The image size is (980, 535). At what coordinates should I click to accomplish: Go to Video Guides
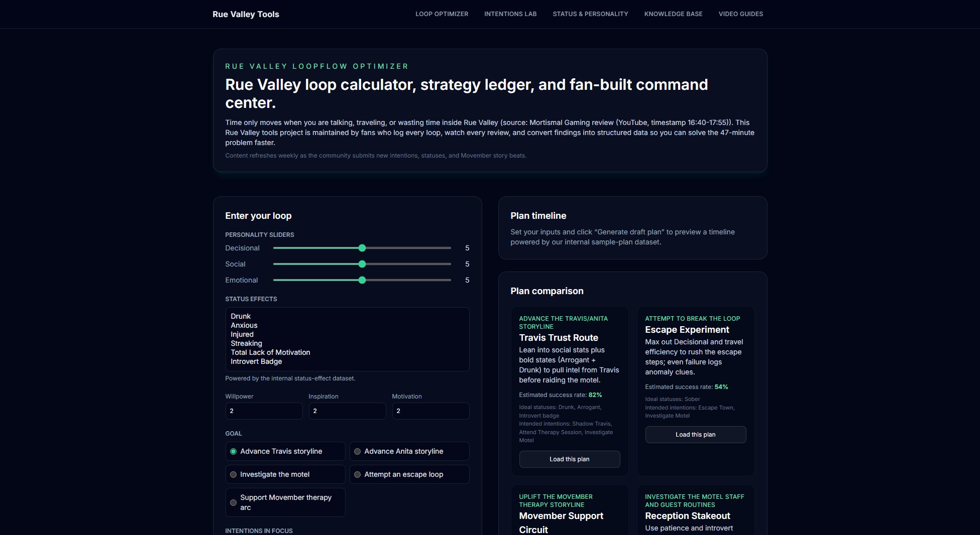740,14
